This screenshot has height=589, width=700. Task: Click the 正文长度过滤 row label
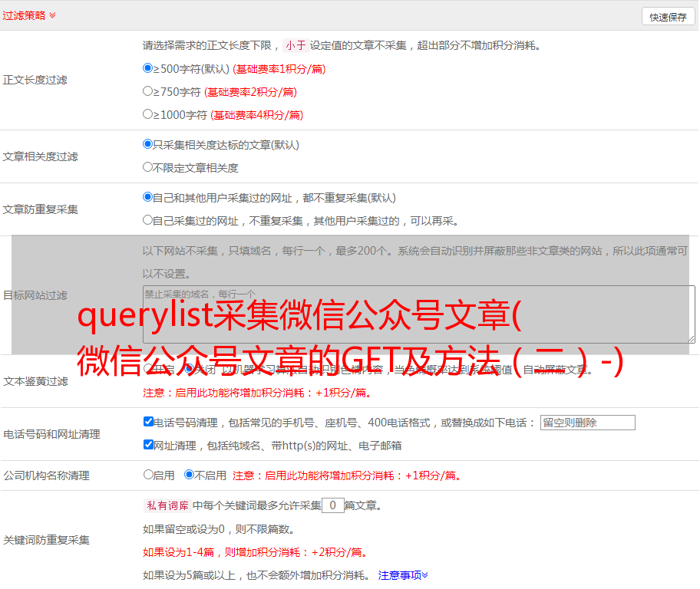(35, 80)
